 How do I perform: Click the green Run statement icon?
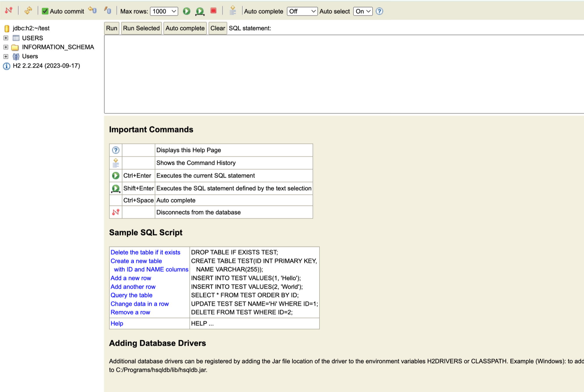coord(187,11)
